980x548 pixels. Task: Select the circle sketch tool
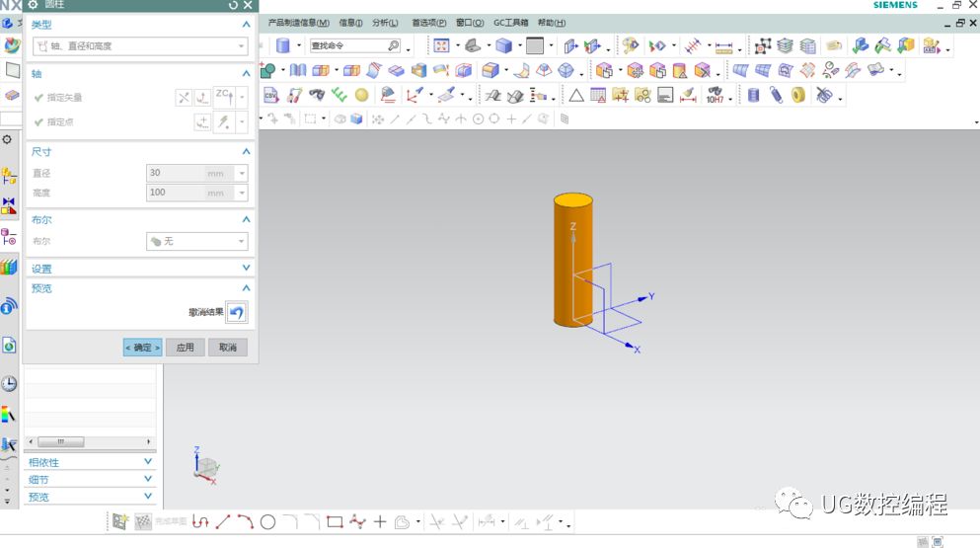267,521
